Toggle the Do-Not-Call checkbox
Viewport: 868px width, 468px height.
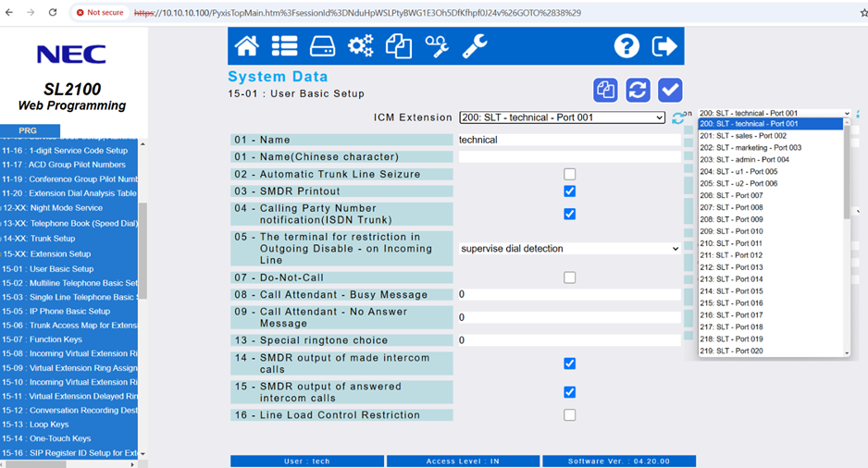click(x=570, y=277)
